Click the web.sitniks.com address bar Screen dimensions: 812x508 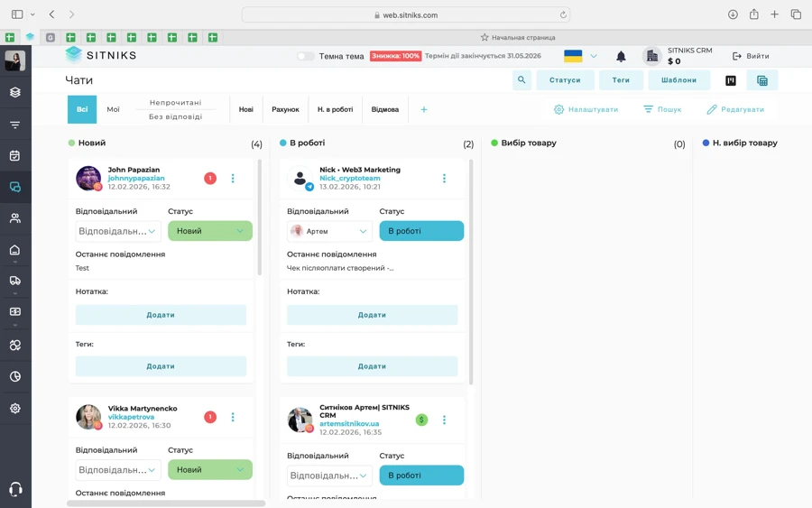(406, 15)
